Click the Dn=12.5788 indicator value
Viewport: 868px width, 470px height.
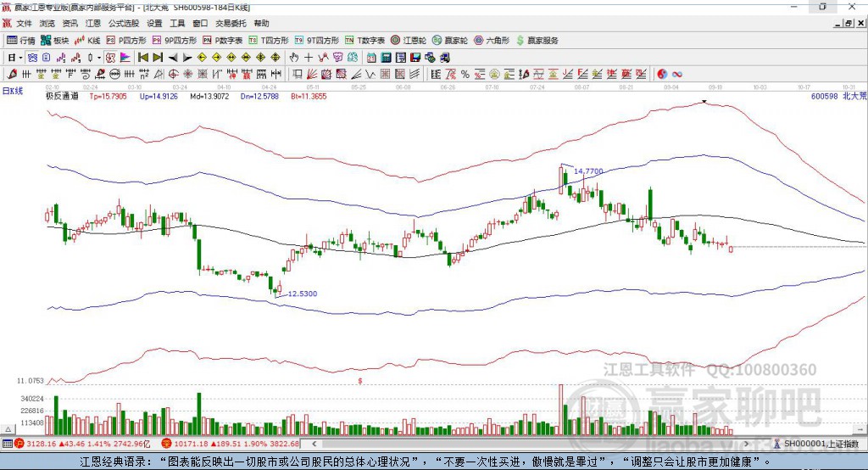click(x=259, y=96)
